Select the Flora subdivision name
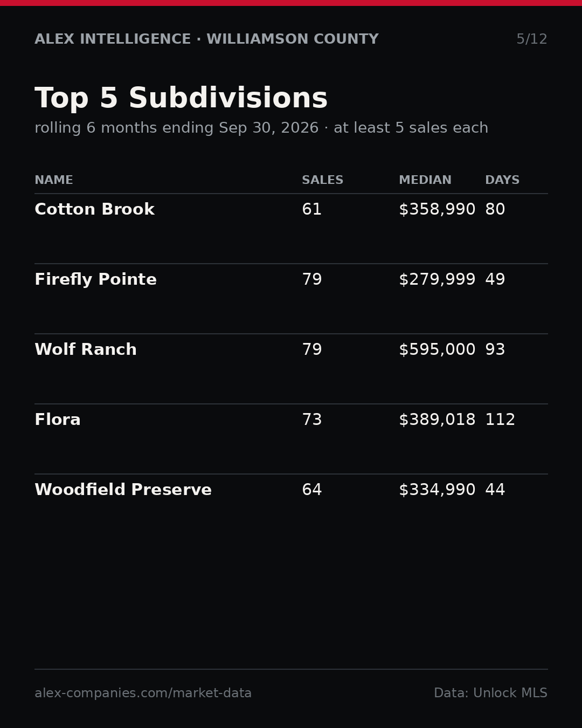The image size is (582, 728). pyautogui.click(x=58, y=420)
